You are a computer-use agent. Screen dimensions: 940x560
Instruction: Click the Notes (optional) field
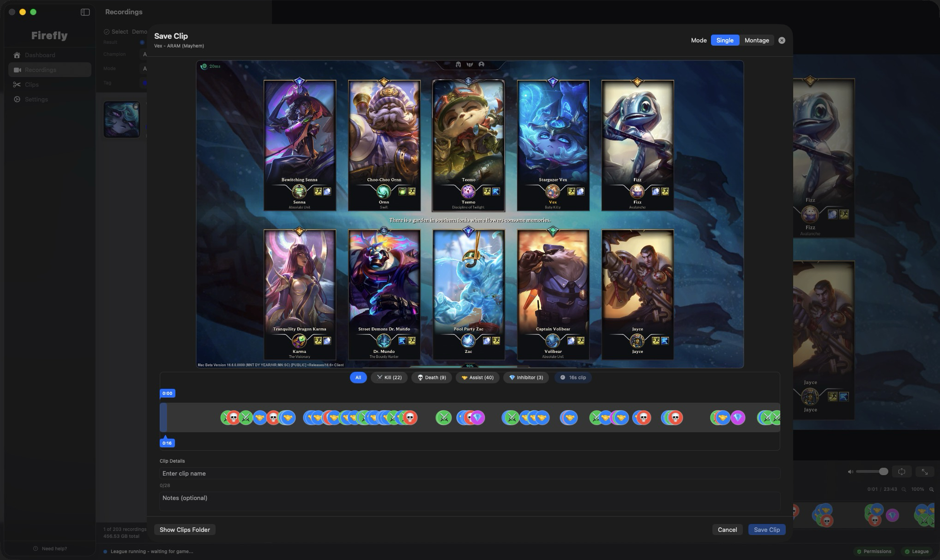click(470, 501)
